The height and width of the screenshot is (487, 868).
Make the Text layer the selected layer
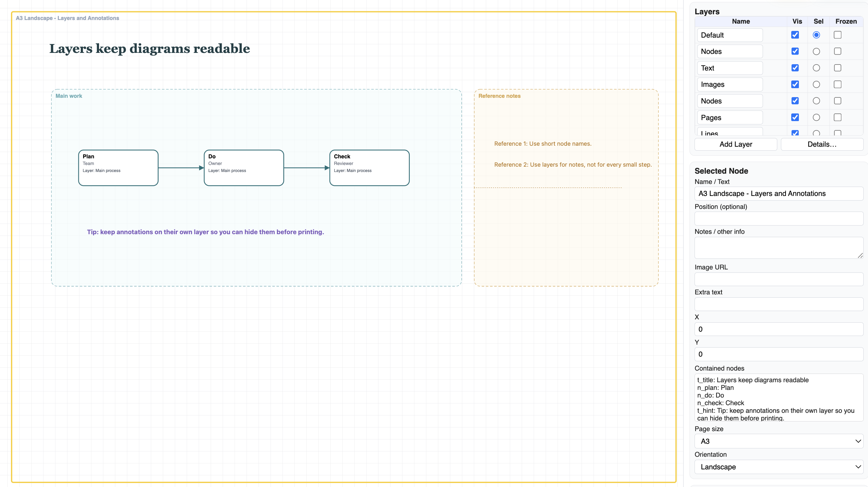pyautogui.click(x=816, y=68)
